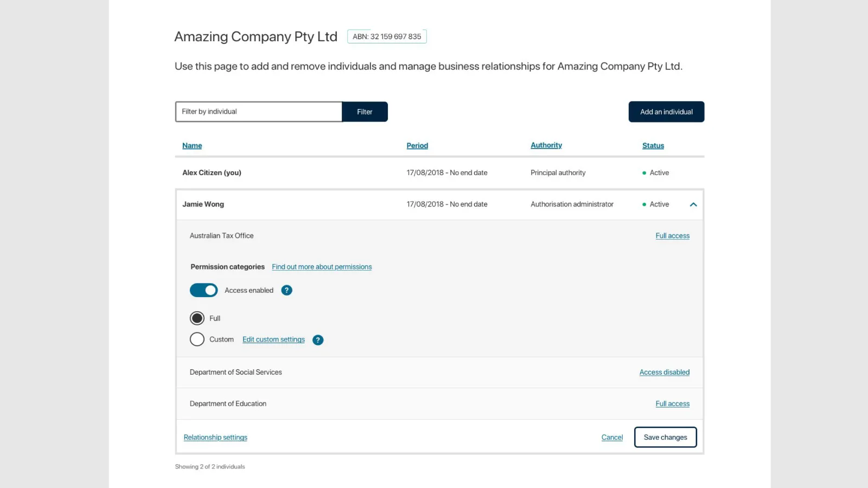Screen dimensions: 868x488
Task: Sort table by Name column
Action: [192, 145]
